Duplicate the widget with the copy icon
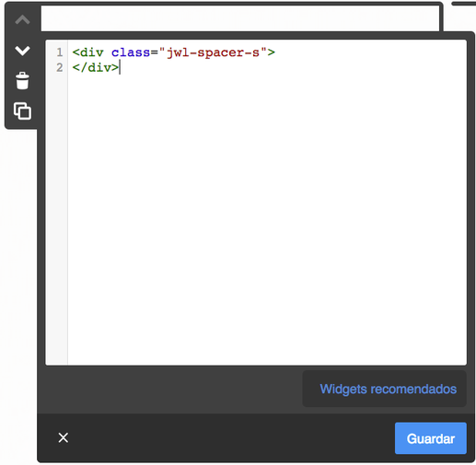This screenshot has width=476, height=465. tap(22, 111)
